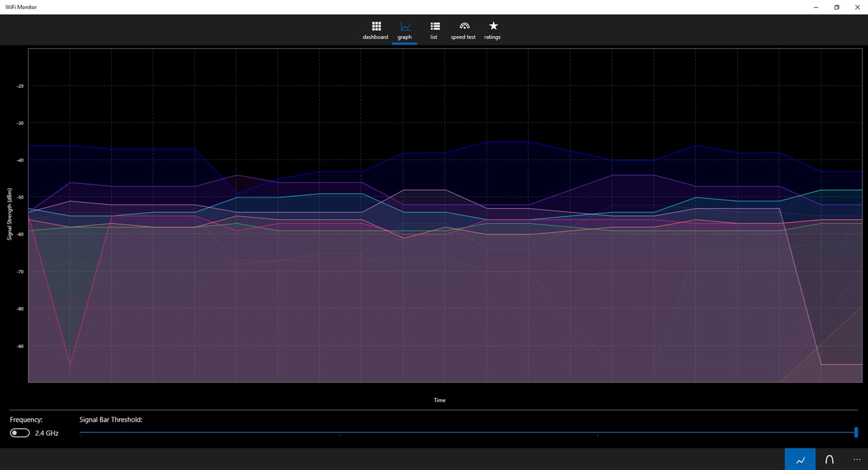Select the line graph display mode
This screenshot has height=470, width=868.
[x=800, y=459]
